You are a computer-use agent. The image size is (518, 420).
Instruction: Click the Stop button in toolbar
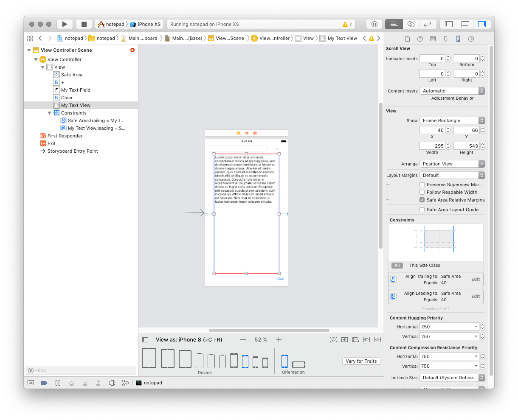pyautogui.click(x=84, y=24)
